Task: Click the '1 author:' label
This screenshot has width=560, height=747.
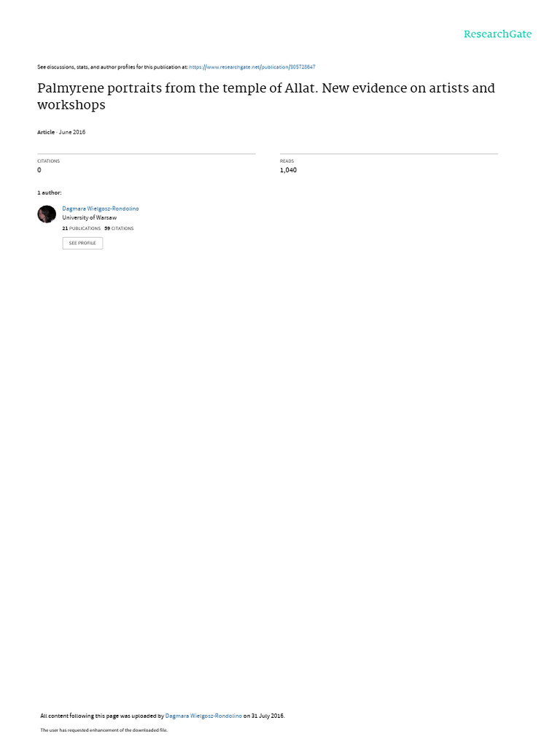Action: pos(50,193)
